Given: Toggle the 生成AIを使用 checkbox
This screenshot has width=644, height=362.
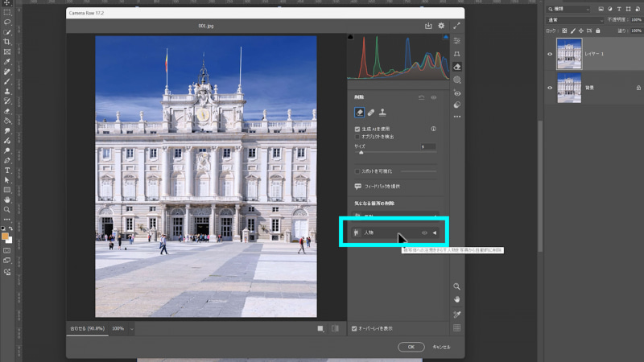Looking at the screenshot, I should [x=357, y=129].
